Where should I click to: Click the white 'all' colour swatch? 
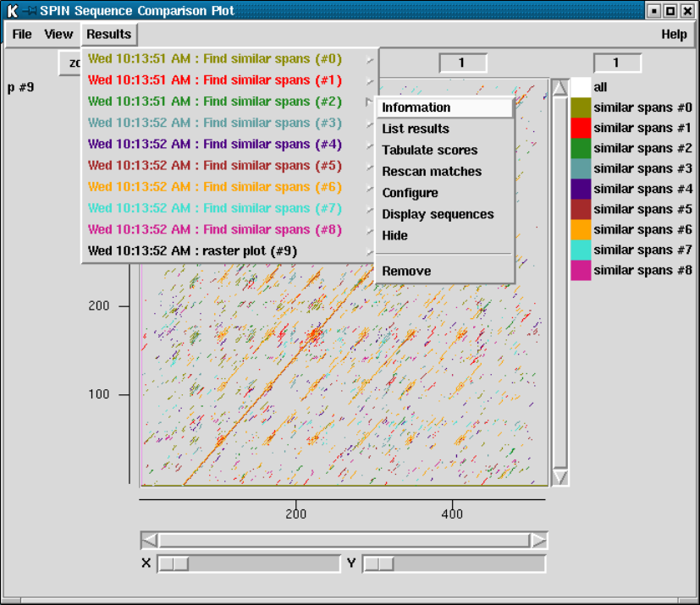[581, 87]
